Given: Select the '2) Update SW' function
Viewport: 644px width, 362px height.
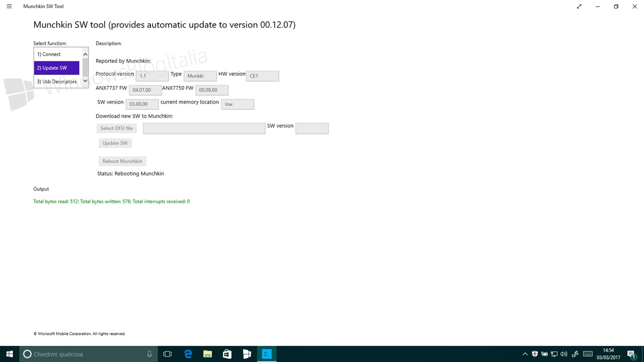Looking at the screenshot, I should click(57, 68).
